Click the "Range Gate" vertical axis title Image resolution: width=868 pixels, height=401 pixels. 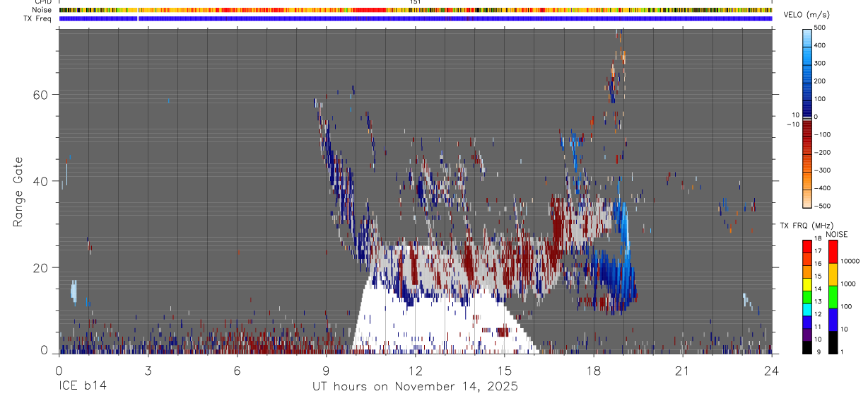click(x=18, y=193)
